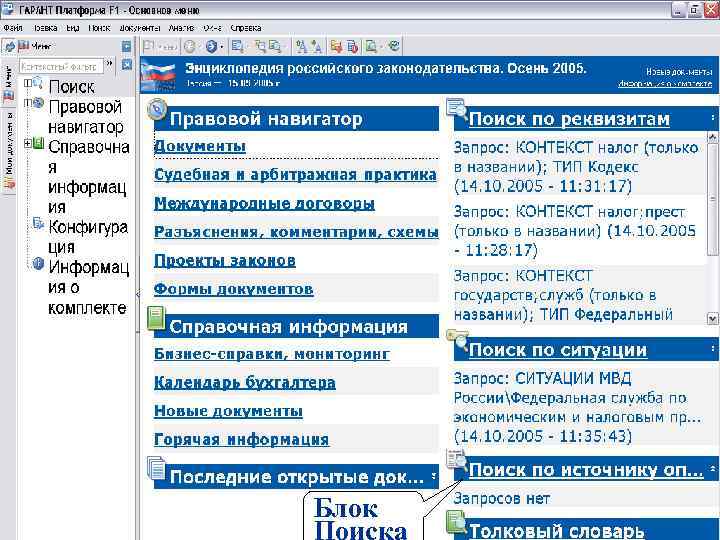This screenshot has height=540, width=720.
Task: Expand the Поиск tree node
Action: (28, 83)
